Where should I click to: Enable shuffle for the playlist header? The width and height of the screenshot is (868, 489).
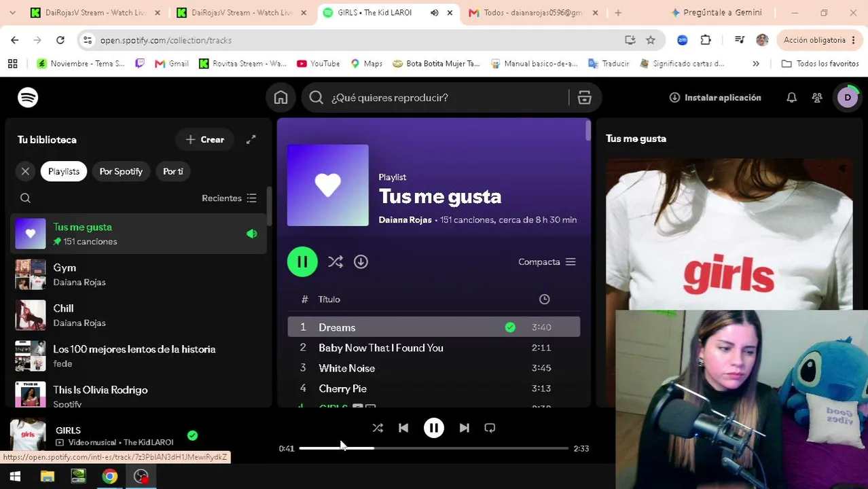tap(335, 261)
